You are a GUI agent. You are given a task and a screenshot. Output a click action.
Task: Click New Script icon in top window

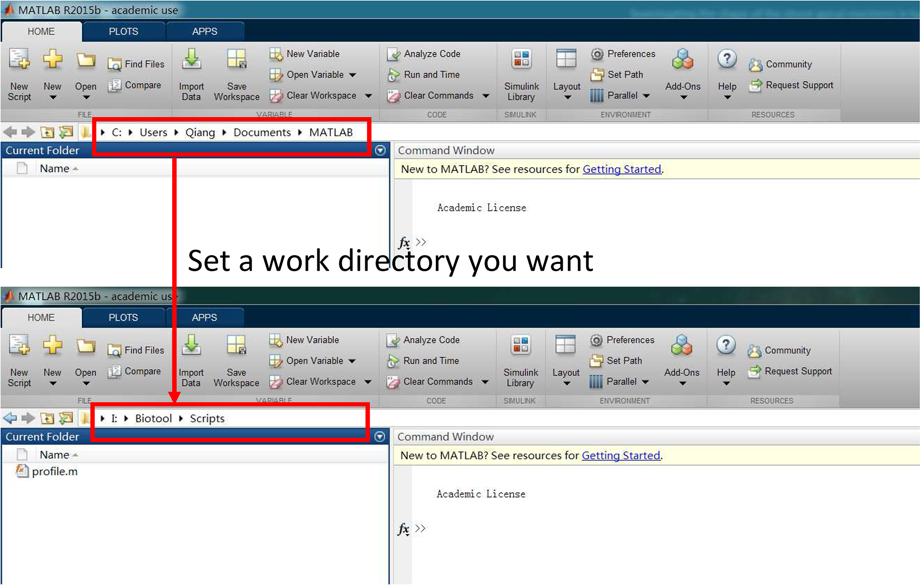tap(20, 59)
